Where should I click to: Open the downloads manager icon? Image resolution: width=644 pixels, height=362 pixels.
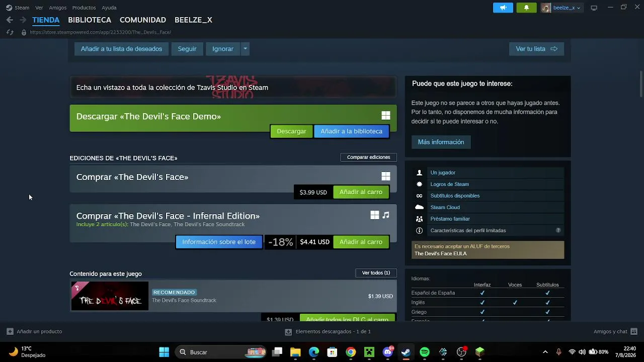tap(288, 332)
